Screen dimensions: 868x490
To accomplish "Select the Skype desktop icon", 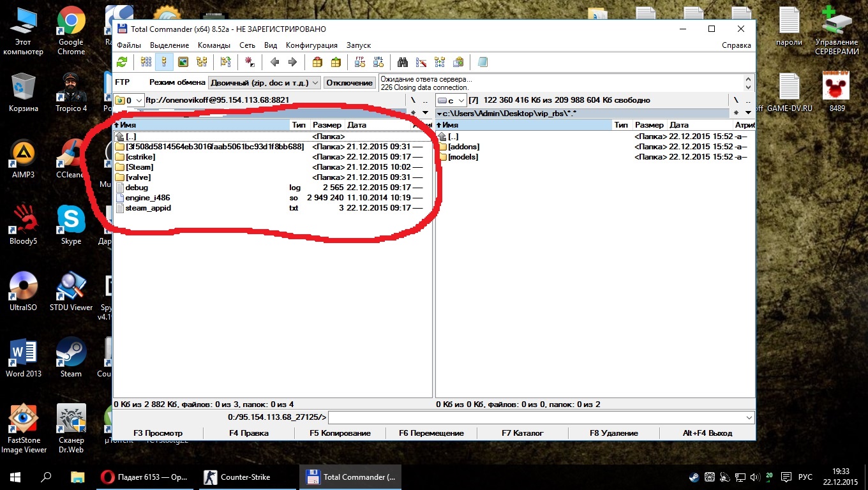I will [x=71, y=225].
